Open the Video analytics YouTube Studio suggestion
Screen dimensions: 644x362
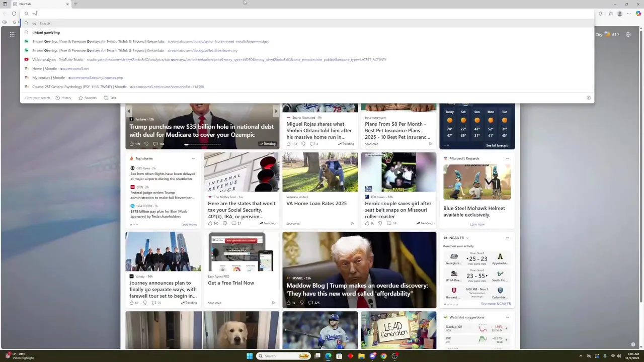coord(307,59)
